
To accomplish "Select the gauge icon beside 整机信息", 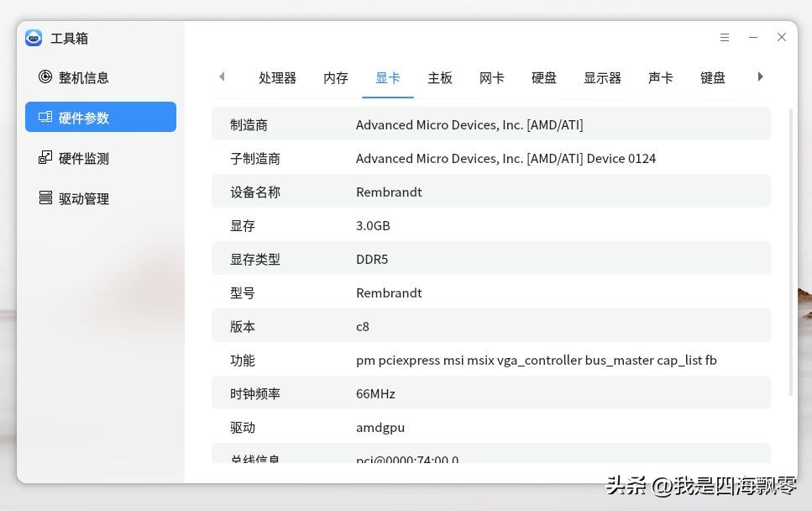I will click(45, 77).
